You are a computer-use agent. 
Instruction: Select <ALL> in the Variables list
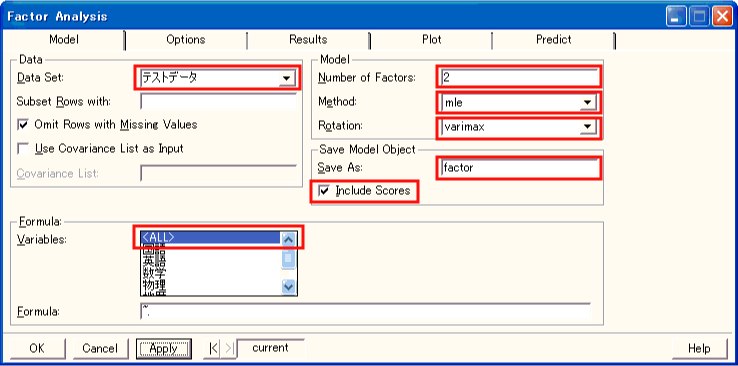211,238
